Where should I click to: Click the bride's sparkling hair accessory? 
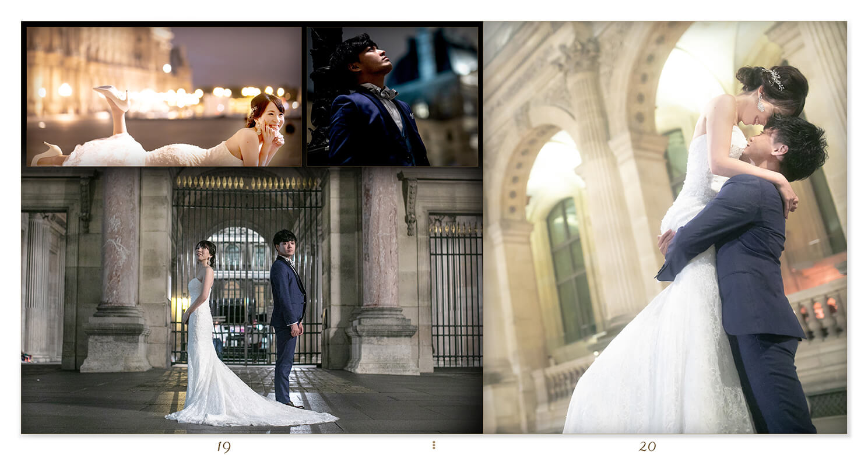point(773,78)
